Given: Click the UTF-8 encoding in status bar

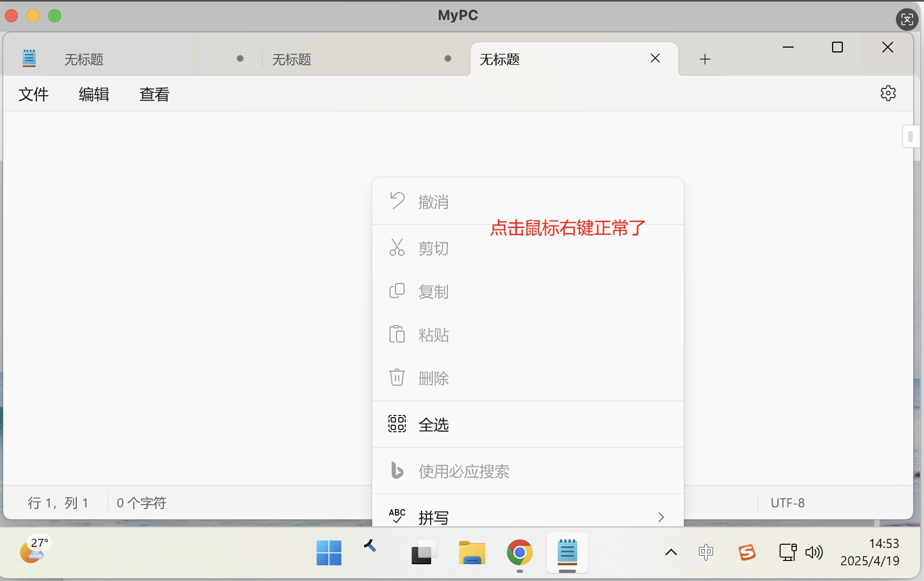Looking at the screenshot, I should (x=787, y=503).
